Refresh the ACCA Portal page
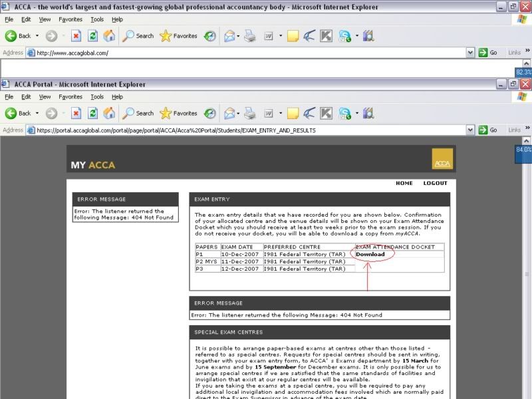 pyautogui.click(x=92, y=113)
